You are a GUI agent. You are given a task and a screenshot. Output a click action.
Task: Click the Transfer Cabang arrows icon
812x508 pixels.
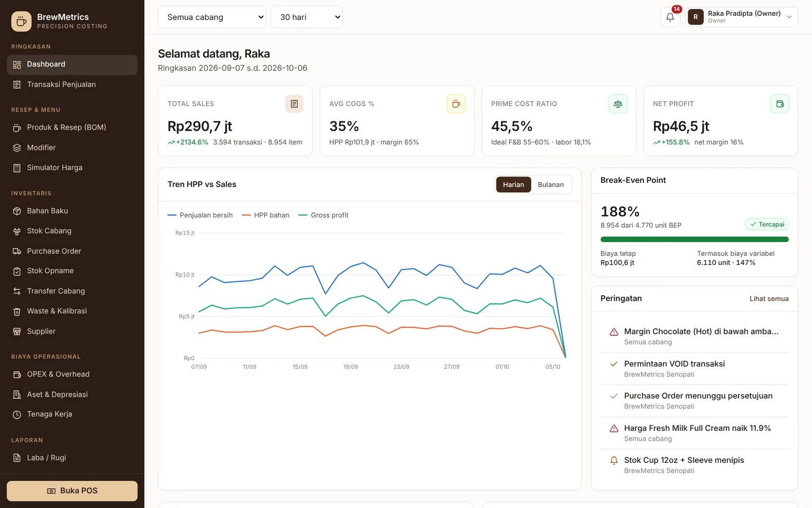pyautogui.click(x=17, y=291)
